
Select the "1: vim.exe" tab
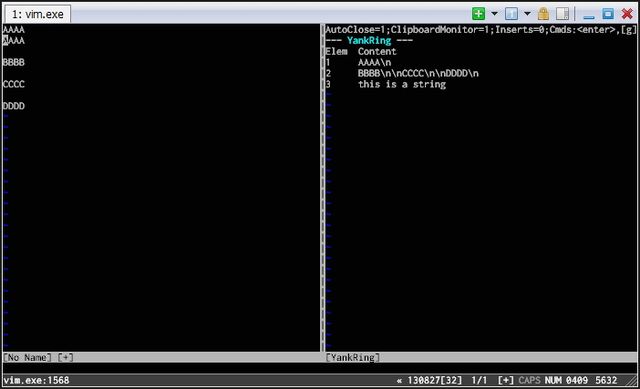[37, 14]
